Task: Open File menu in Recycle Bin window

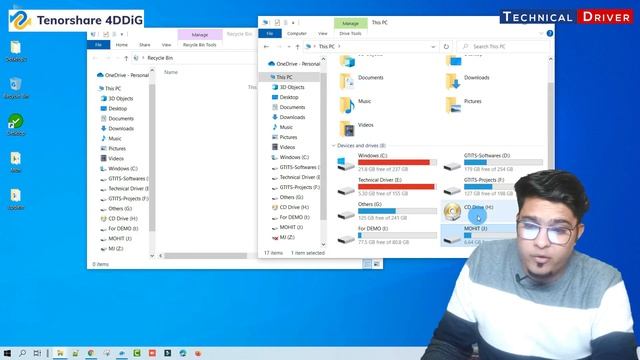Action: tap(98, 45)
